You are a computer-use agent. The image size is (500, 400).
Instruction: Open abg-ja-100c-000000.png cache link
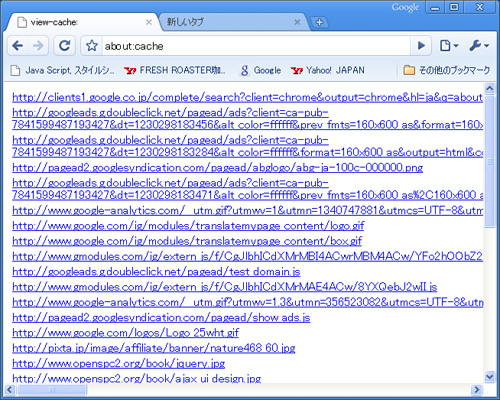pos(217,167)
